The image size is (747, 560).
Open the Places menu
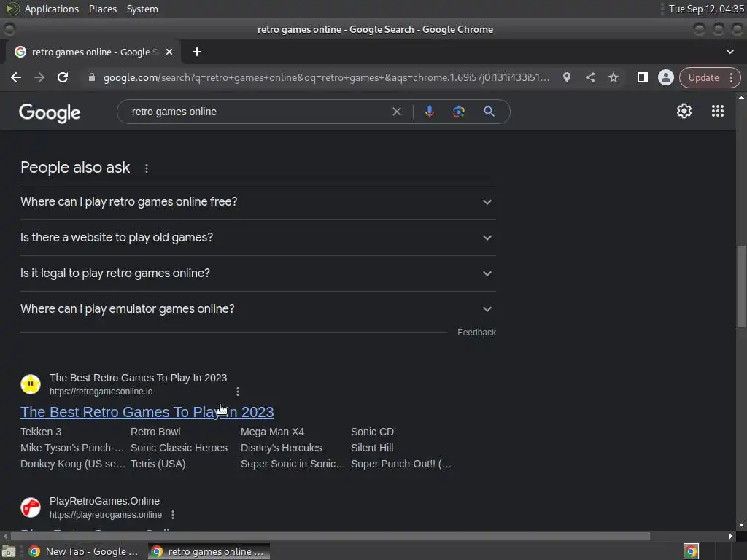coord(103,9)
